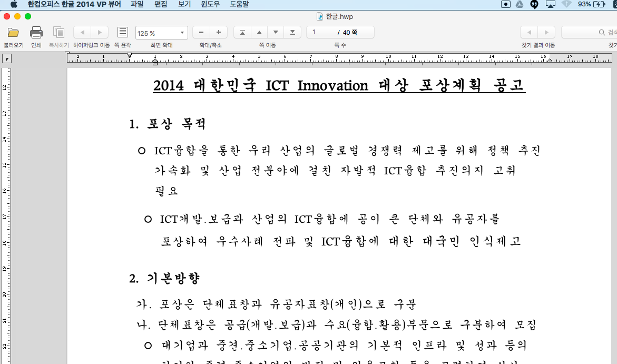Jump to last page icon

(292, 32)
